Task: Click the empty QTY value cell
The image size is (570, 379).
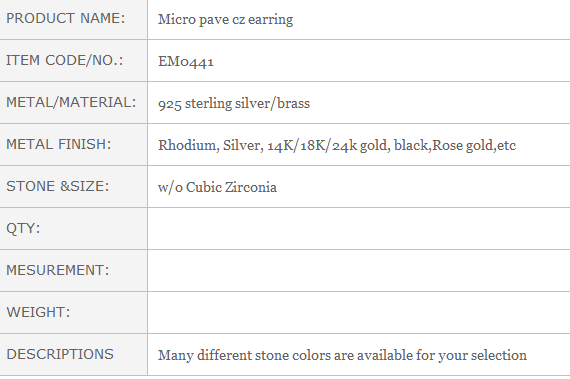Action: click(x=359, y=229)
